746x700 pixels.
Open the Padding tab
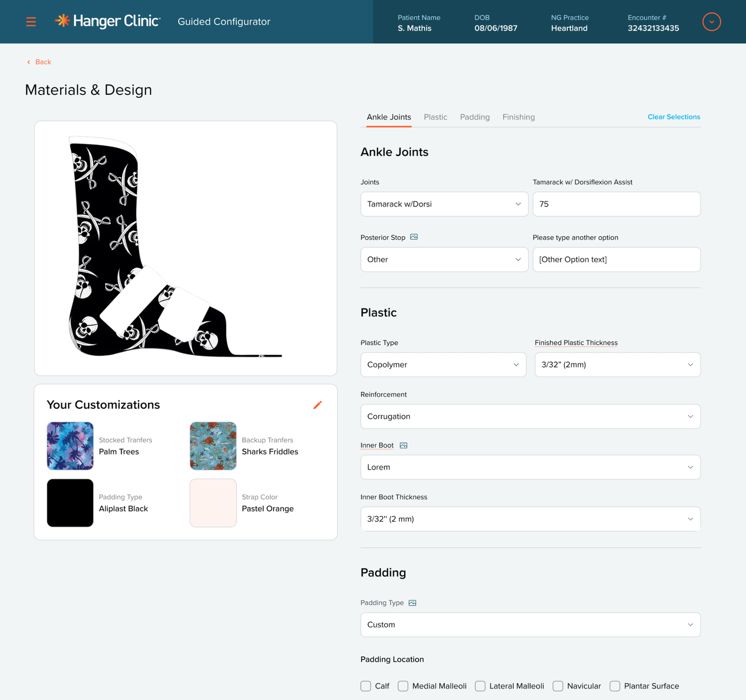click(x=475, y=117)
